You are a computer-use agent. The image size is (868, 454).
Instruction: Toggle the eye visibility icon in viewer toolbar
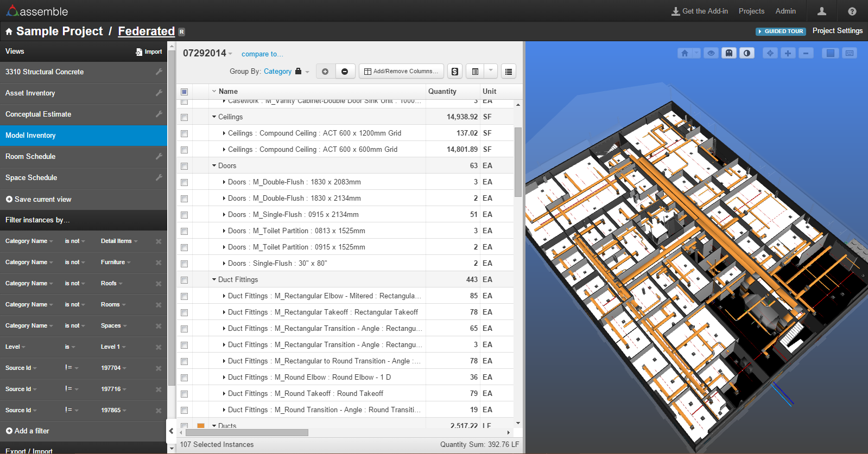click(x=711, y=53)
